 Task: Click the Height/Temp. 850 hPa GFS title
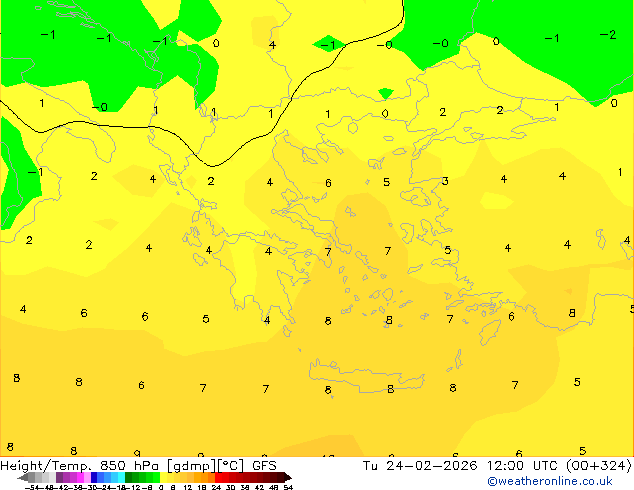coord(138,466)
